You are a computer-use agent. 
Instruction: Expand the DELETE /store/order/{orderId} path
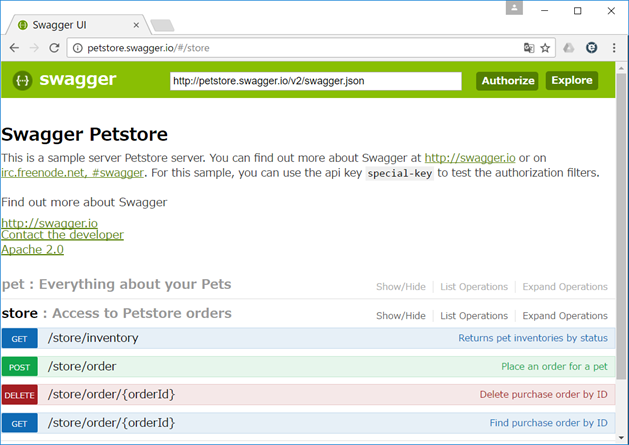pos(112,394)
